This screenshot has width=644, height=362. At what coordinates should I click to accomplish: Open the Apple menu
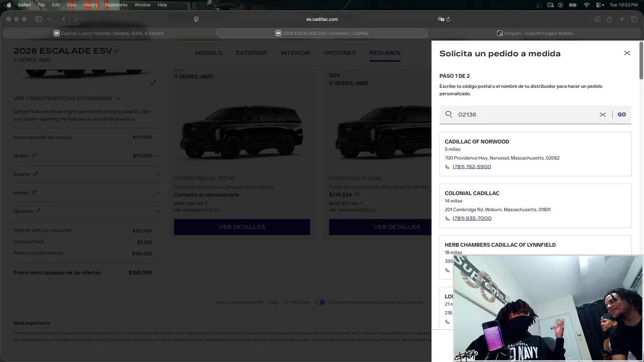pos(9,5)
